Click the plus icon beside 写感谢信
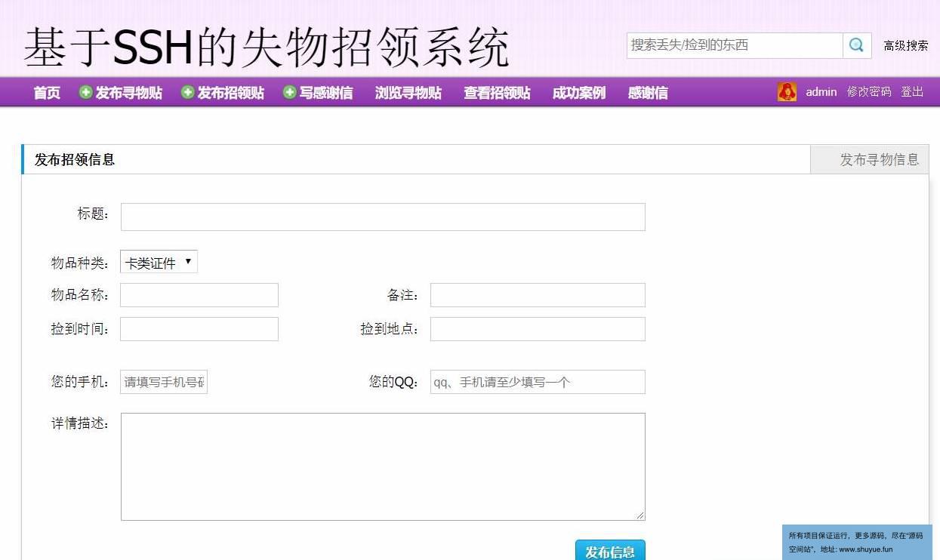Image resolution: width=940 pixels, height=560 pixels. 290,92
